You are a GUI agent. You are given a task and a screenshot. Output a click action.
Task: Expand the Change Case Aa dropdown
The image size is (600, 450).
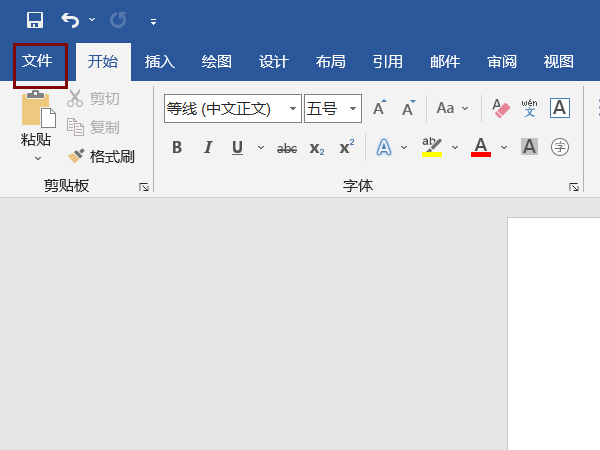(450, 108)
